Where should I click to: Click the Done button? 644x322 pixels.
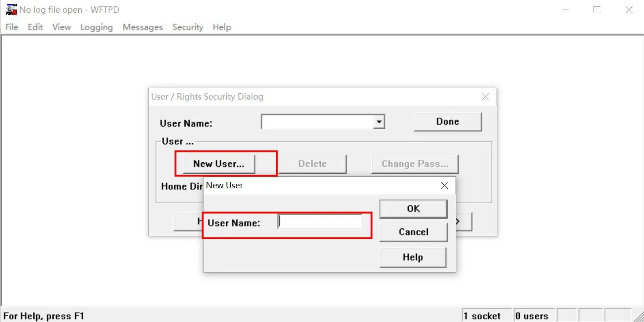click(x=447, y=121)
